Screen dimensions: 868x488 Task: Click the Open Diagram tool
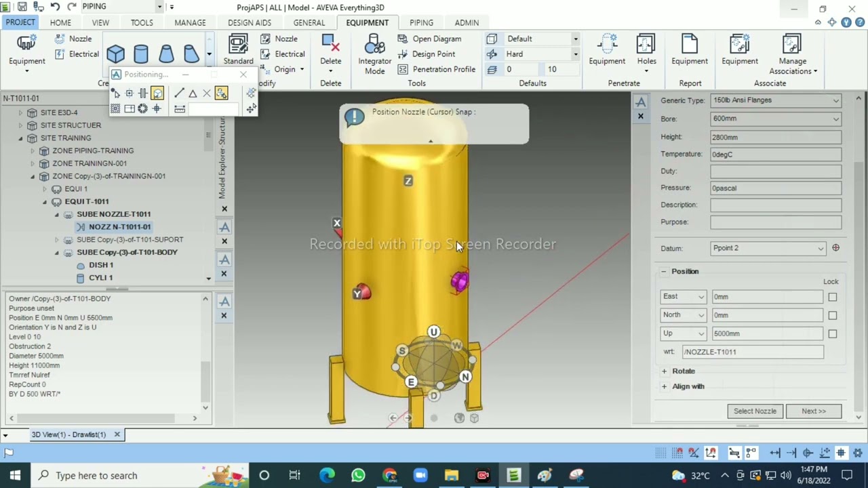[430, 39]
